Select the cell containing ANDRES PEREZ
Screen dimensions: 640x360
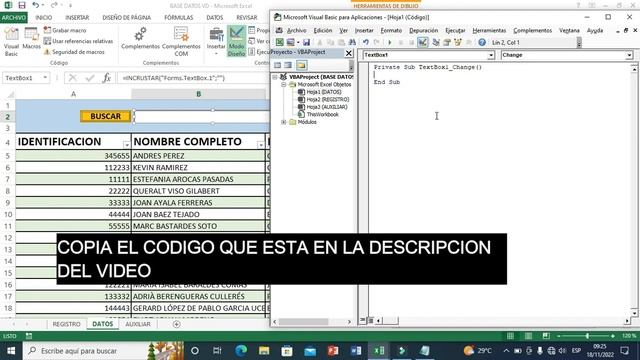198,156
